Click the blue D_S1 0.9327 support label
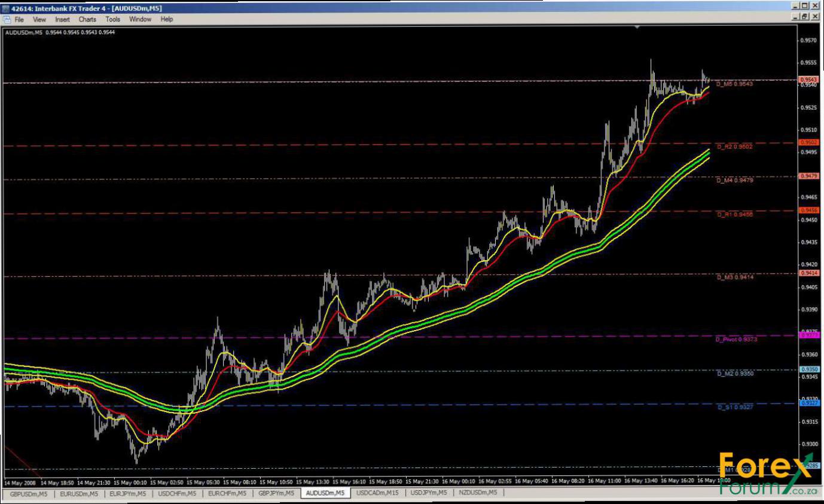The width and height of the screenshot is (824, 504). coord(734,407)
